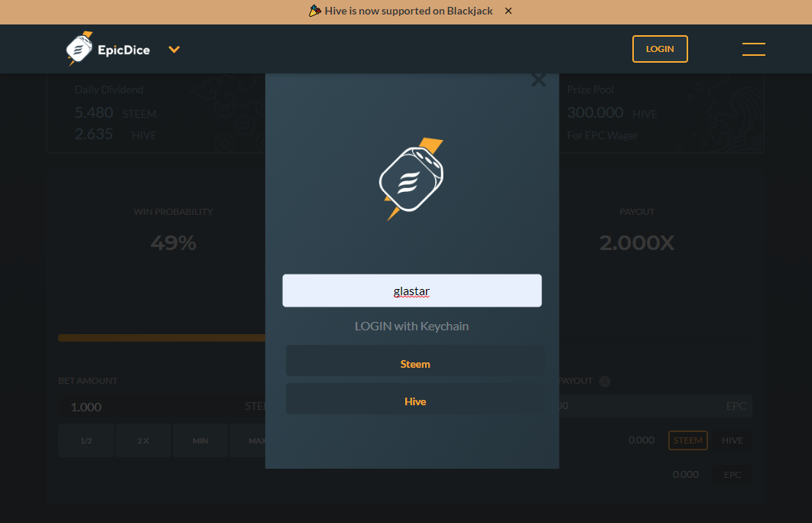Click the 1/2 bet button
812x523 pixels.
86,440
